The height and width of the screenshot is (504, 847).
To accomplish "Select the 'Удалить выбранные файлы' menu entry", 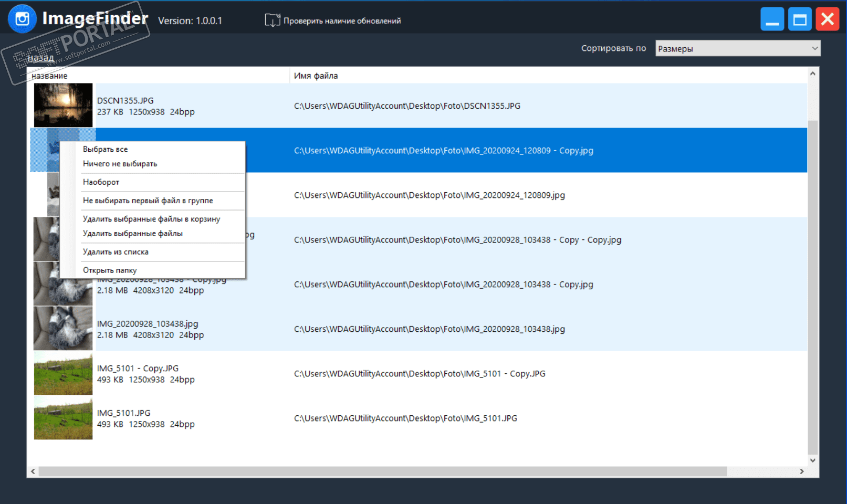I will pos(153,234).
